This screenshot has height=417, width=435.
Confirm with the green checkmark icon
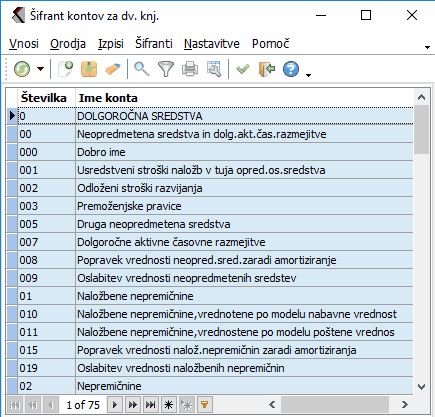[x=243, y=69]
